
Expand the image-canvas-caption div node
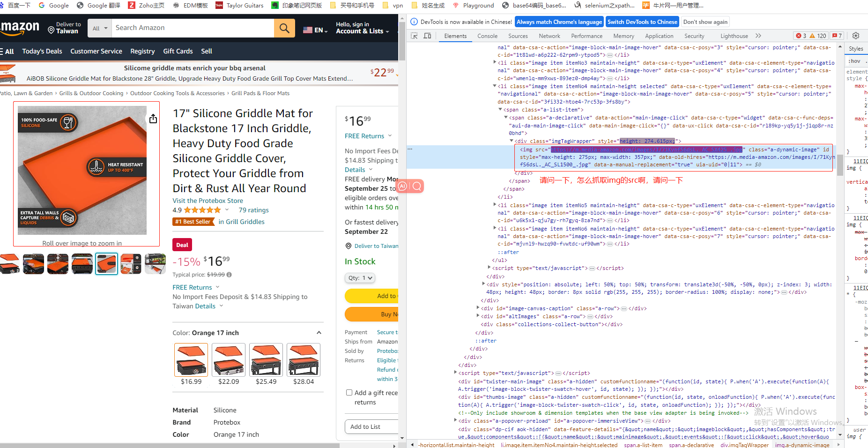tap(478, 308)
